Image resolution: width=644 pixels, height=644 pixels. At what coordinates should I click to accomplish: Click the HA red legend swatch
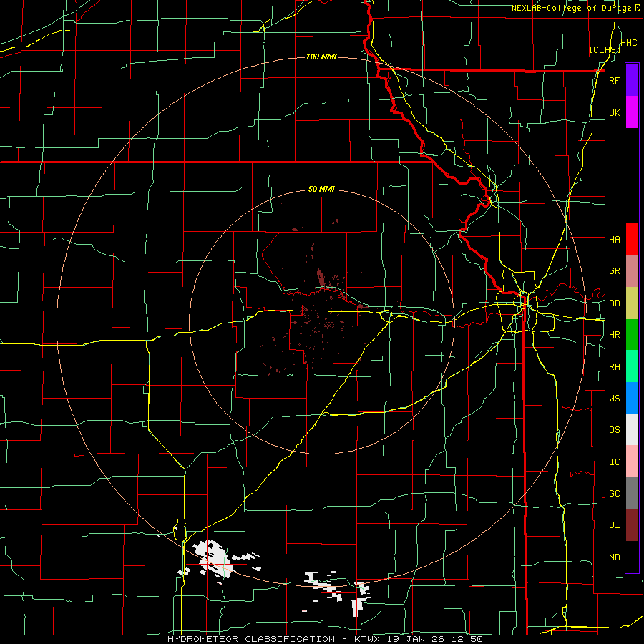pos(632,239)
